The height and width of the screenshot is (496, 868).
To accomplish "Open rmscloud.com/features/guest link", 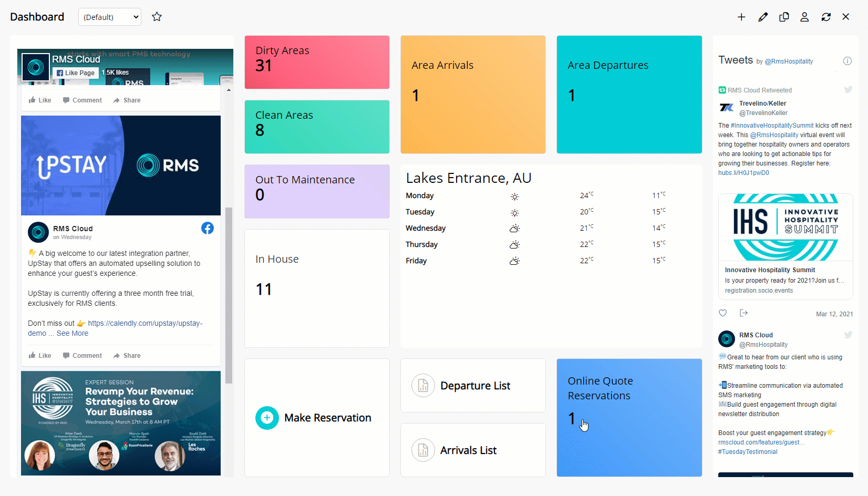I will tap(761, 442).
